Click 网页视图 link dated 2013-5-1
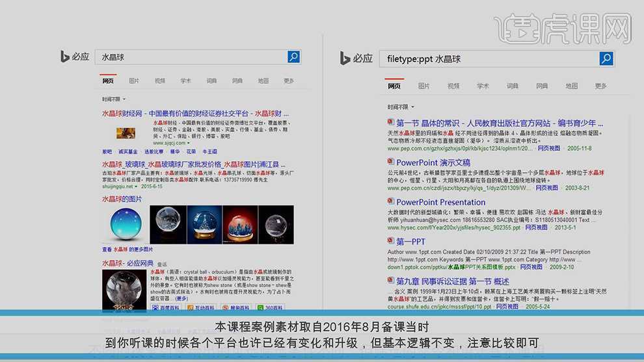The image size is (644, 362). pos(536,227)
